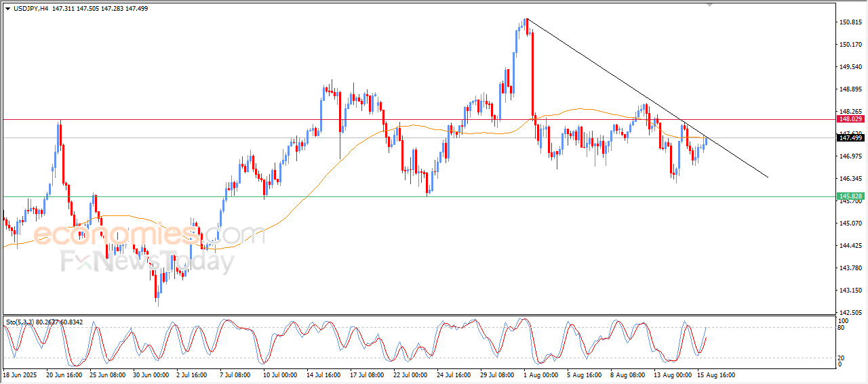Click the 148.895 price axis value
This screenshot has height=384, width=868.
[850, 89]
